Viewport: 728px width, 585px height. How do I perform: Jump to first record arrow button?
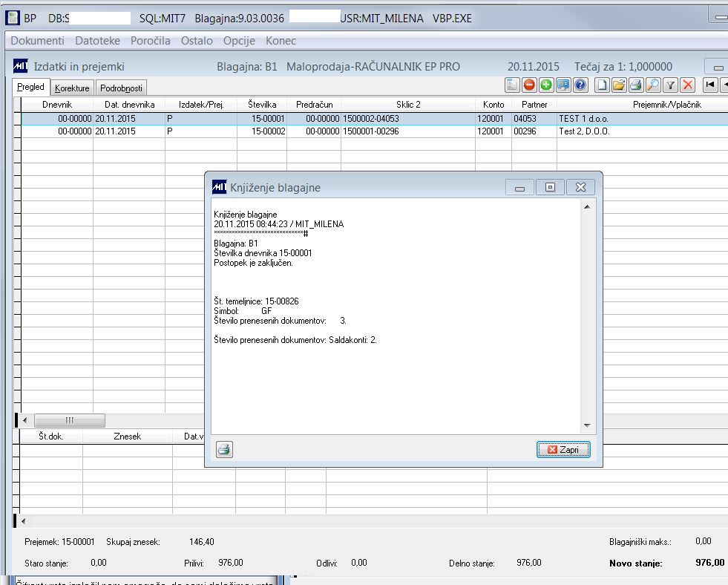click(x=710, y=85)
